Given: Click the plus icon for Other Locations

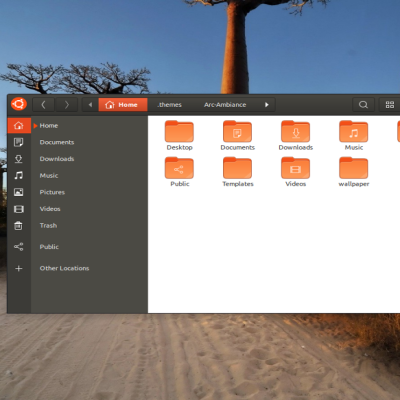Looking at the screenshot, I should (19, 268).
